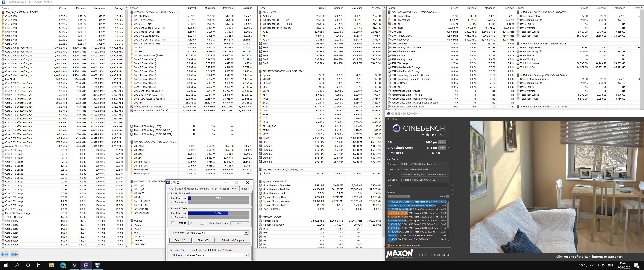The width and height of the screenshot is (644, 270).
Task: Click the Details arrow button in Cinebench Ranking
Action: point(447,196)
